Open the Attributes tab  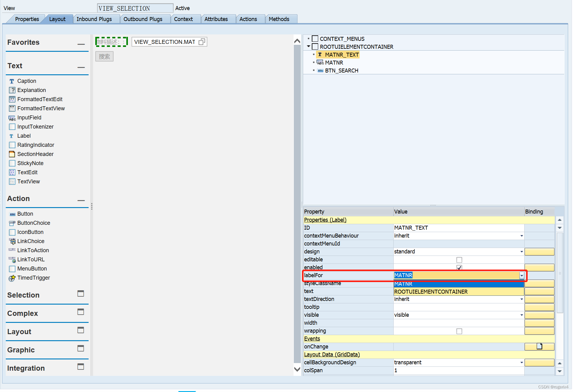click(216, 19)
